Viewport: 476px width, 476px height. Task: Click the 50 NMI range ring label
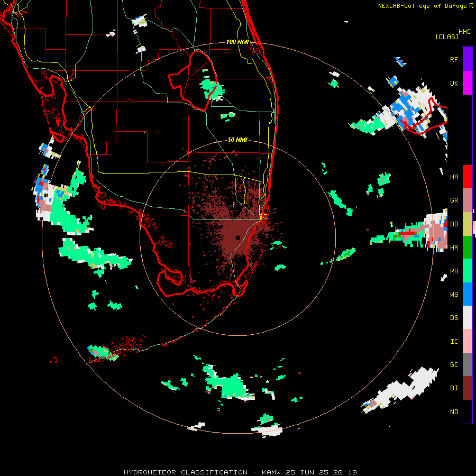pos(237,140)
